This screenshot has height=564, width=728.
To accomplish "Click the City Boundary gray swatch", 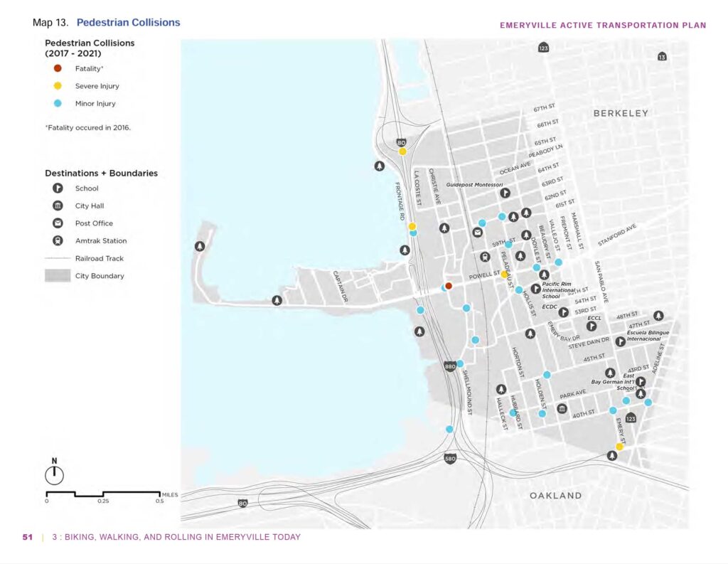I will [58, 276].
